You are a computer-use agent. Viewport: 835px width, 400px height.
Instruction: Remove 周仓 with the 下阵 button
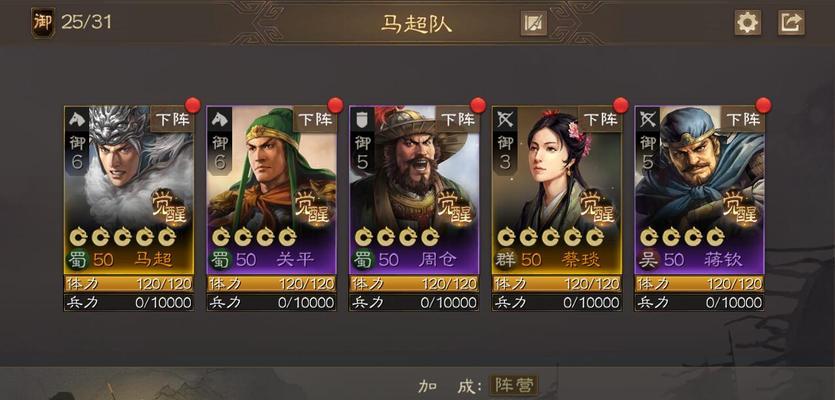click(x=457, y=119)
